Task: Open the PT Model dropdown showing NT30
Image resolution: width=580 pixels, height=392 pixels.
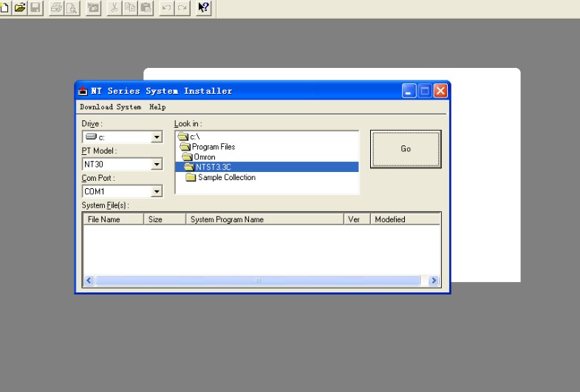Action: point(156,165)
